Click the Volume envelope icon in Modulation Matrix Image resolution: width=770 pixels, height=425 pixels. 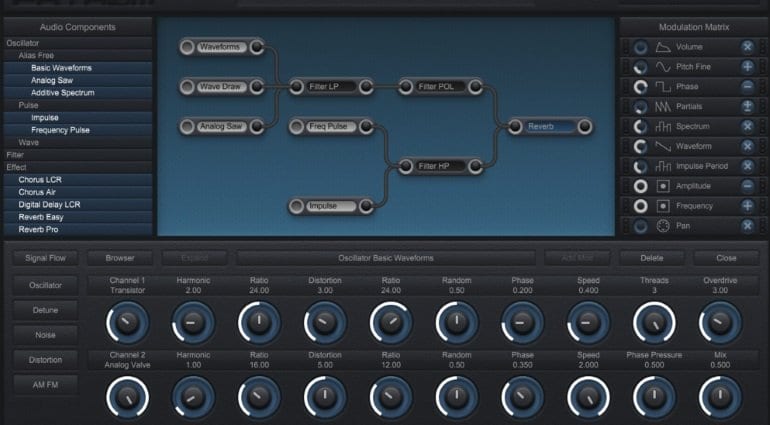coord(663,47)
